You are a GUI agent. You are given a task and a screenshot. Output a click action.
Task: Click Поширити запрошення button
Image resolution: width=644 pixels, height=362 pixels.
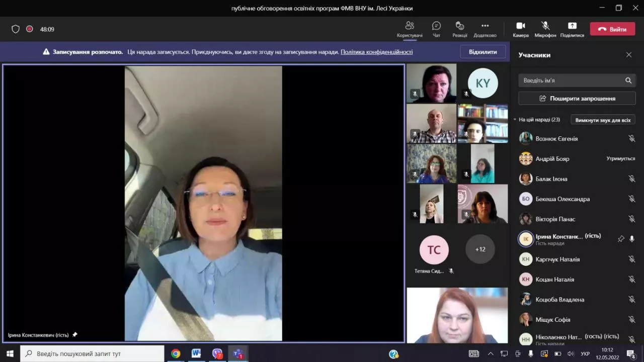click(x=577, y=99)
